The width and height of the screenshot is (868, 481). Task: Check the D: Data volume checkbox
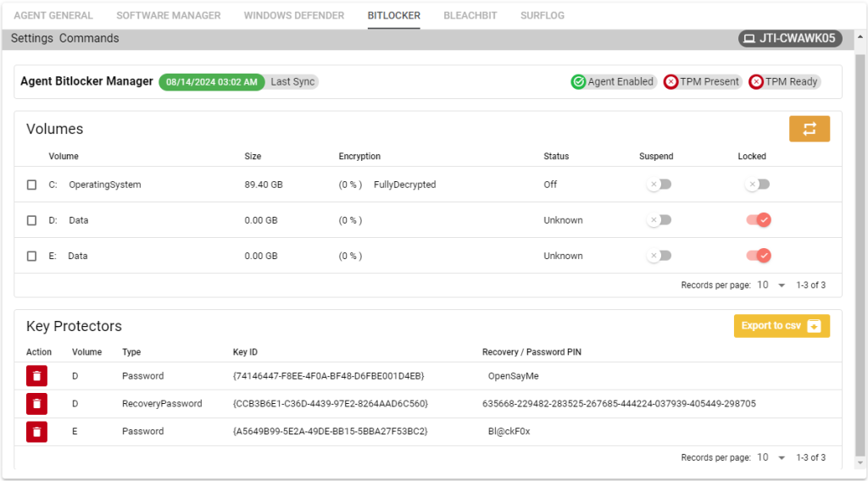[31, 220]
